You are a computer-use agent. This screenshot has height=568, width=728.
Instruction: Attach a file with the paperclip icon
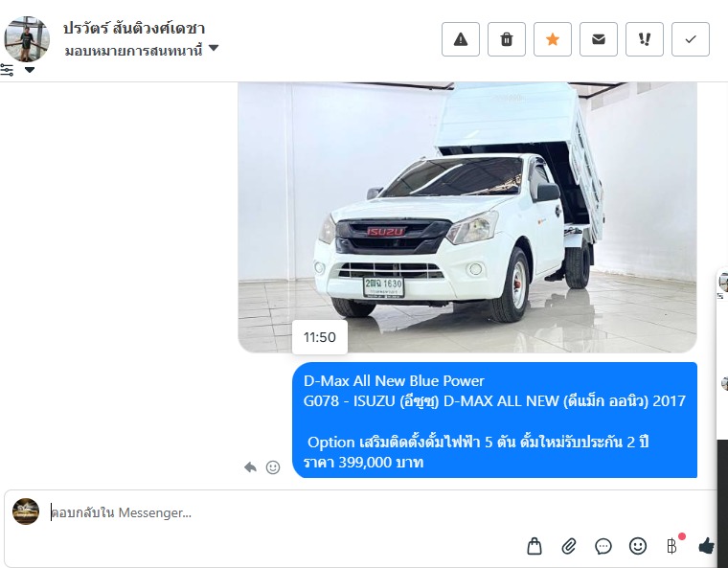click(x=569, y=546)
